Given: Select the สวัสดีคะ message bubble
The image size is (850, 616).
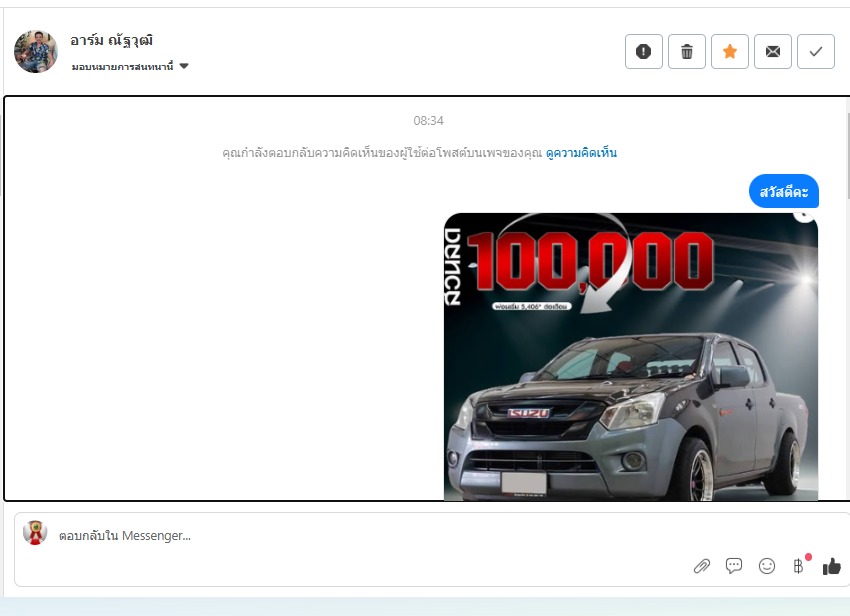Looking at the screenshot, I should point(784,191).
